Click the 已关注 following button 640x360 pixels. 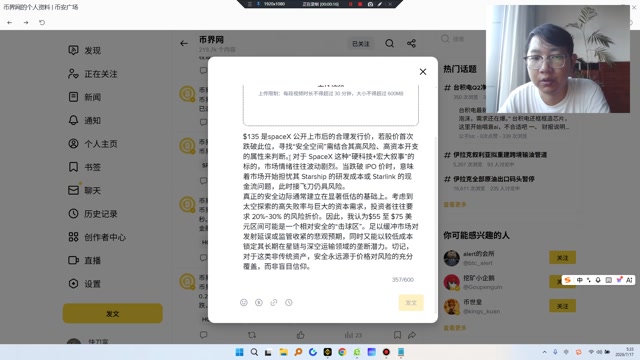click(x=361, y=44)
